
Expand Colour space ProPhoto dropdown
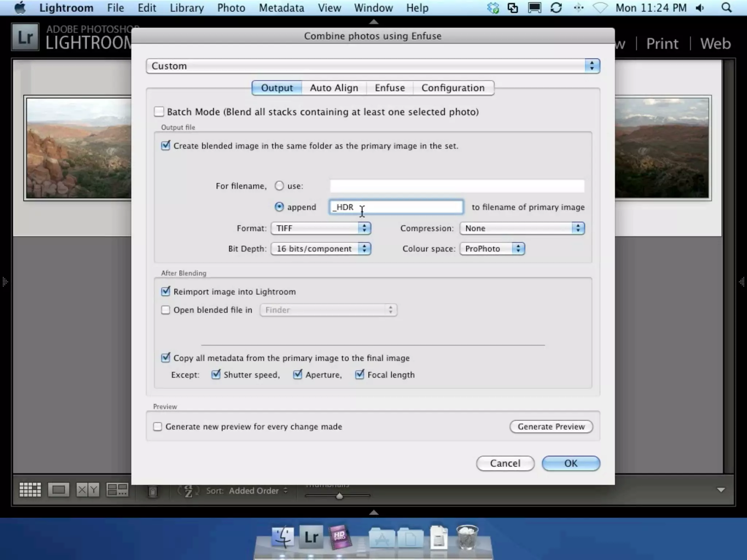[492, 249]
